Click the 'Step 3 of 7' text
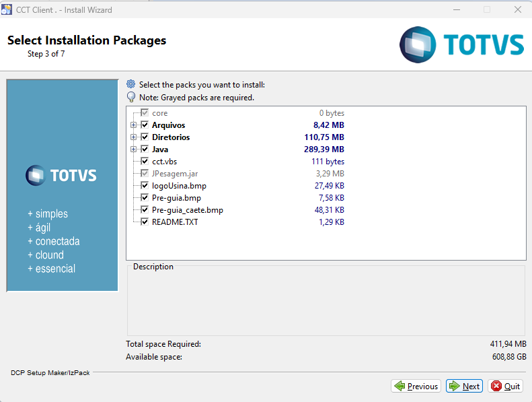Image resolution: width=532 pixels, height=402 pixels. click(x=46, y=54)
